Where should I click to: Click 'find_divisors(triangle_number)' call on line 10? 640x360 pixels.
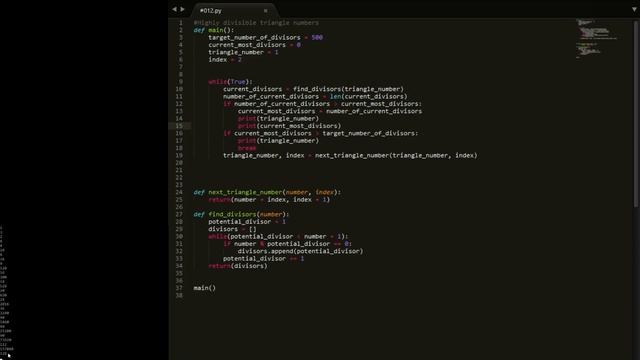click(x=348, y=89)
